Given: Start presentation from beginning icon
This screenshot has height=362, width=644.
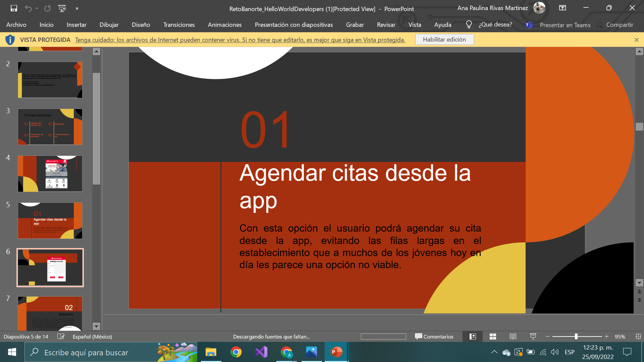Looking at the screenshot, I should point(62,8).
